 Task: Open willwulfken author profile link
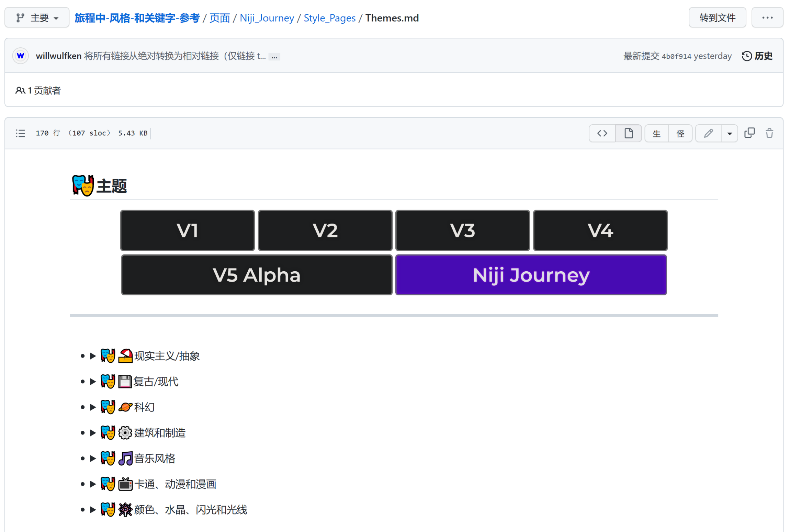point(58,56)
